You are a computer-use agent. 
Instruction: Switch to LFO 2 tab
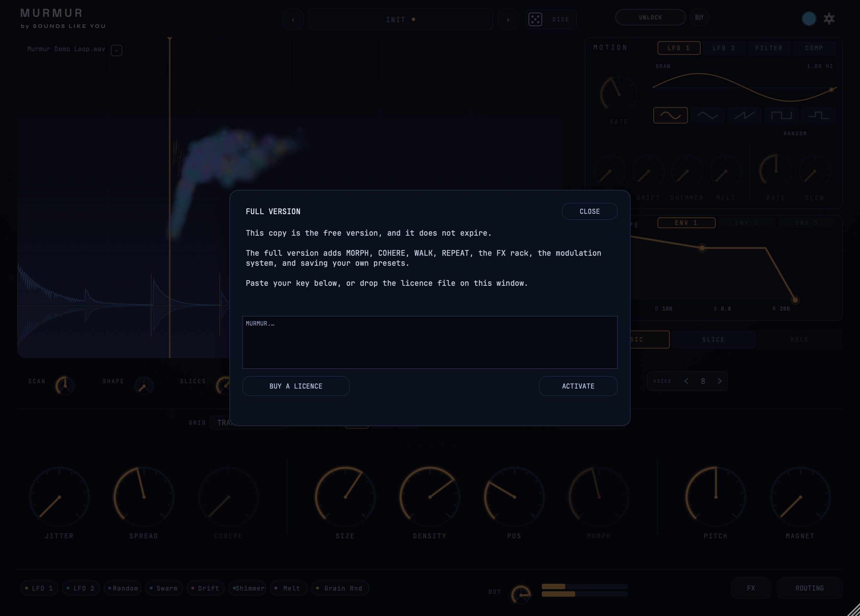pyautogui.click(x=723, y=48)
